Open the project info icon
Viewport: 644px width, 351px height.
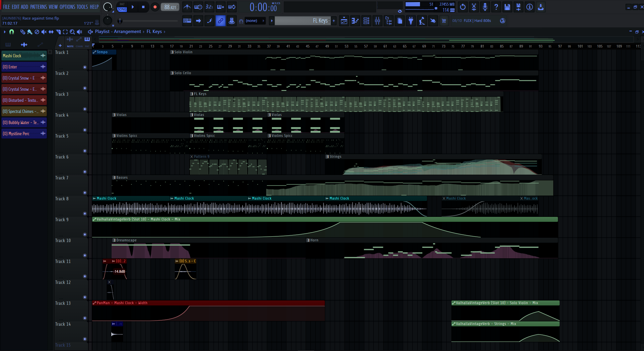(x=530, y=7)
